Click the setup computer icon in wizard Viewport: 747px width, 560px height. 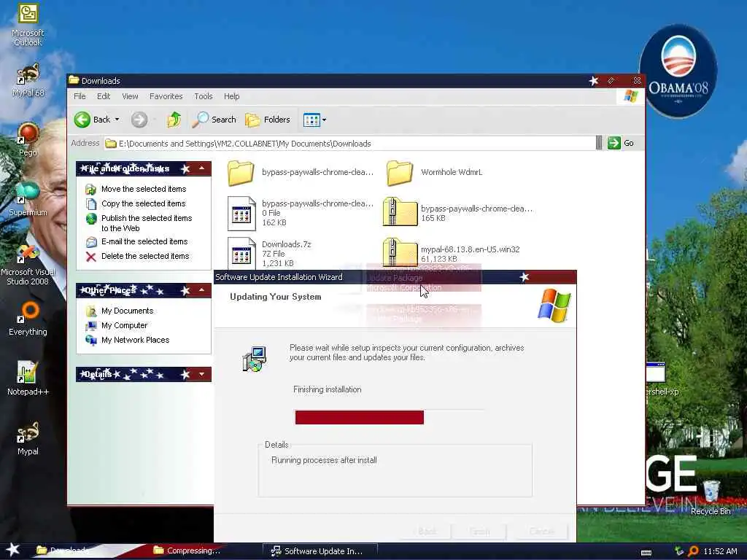(x=254, y=359)
